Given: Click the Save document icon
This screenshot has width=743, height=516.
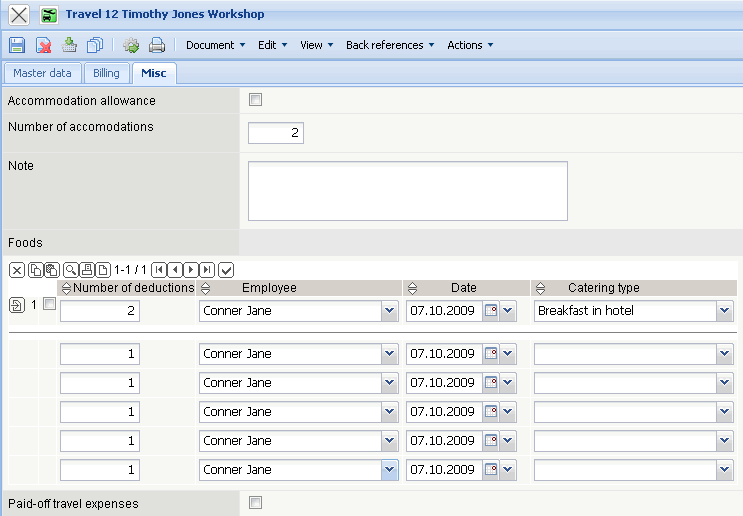Looking at the screenshot, I should pyautogui.click(x=17, y=45).
